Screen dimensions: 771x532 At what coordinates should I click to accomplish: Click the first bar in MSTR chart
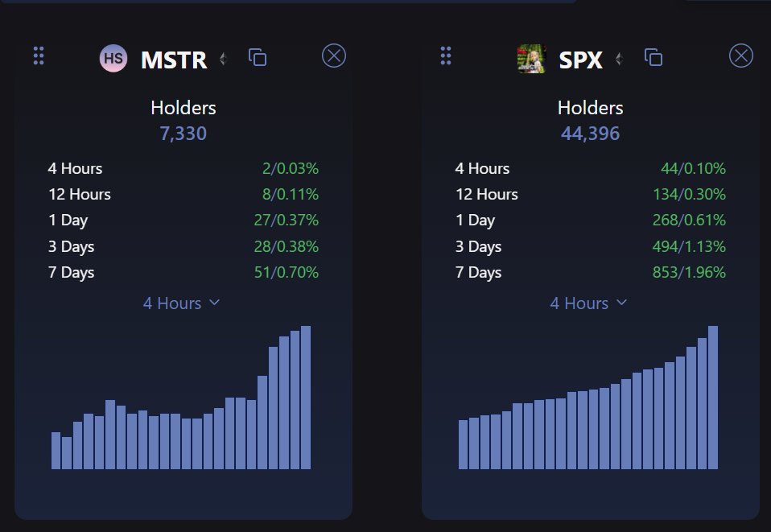(56, 451)
